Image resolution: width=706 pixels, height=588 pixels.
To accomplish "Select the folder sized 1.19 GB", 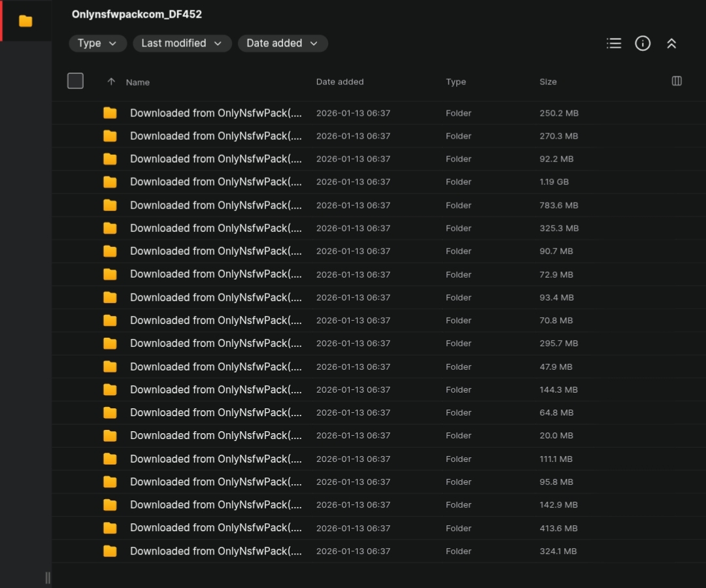I will pos(378,182).
